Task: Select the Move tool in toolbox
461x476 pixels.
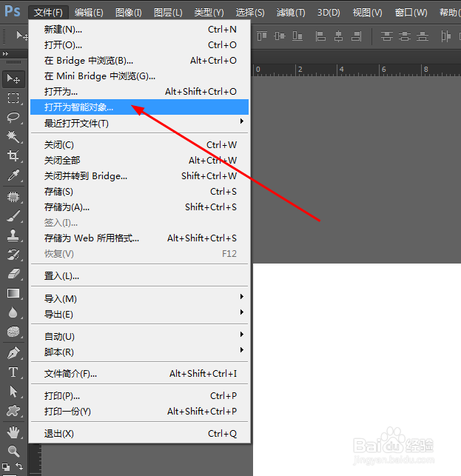Action: tap(13, 79)
